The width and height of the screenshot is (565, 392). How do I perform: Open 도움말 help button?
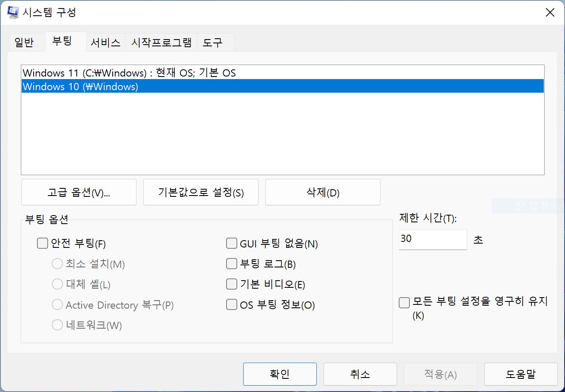[x=521, y=374]
